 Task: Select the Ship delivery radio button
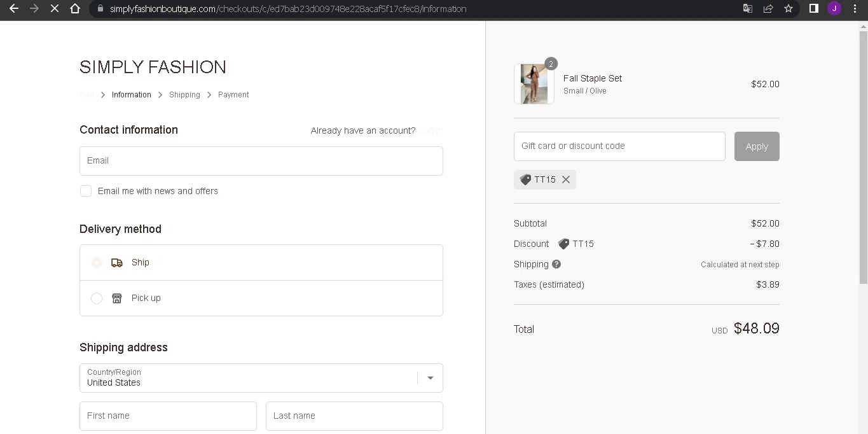point(97,262)
